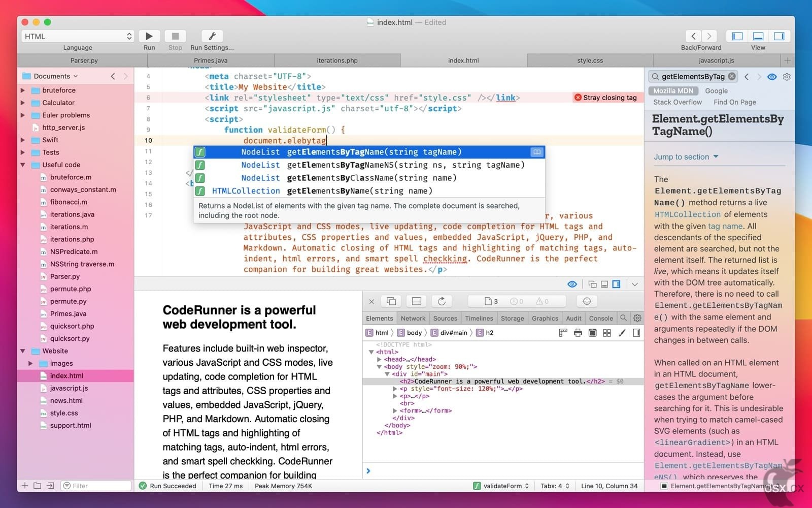Dock the web inspector layout button
Image resolution: width=812 pixels, height=508 pixels.
coord(417,301)
